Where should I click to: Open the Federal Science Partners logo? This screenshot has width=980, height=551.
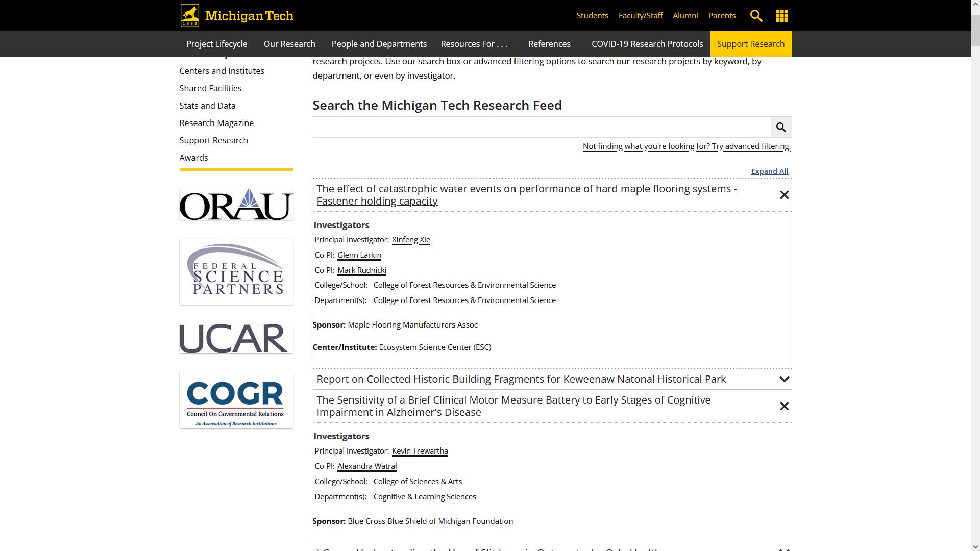click(x=236, y=271)
